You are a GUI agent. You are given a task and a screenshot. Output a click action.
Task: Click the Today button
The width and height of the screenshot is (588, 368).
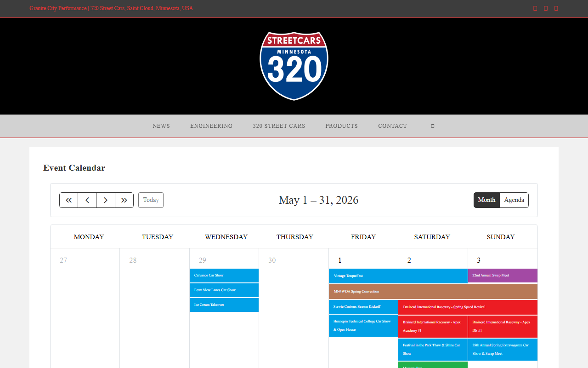(151, 200)
